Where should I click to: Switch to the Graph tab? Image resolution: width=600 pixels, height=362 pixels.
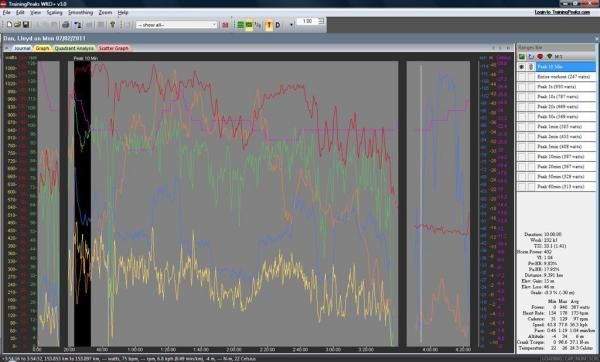coord(42,48)
